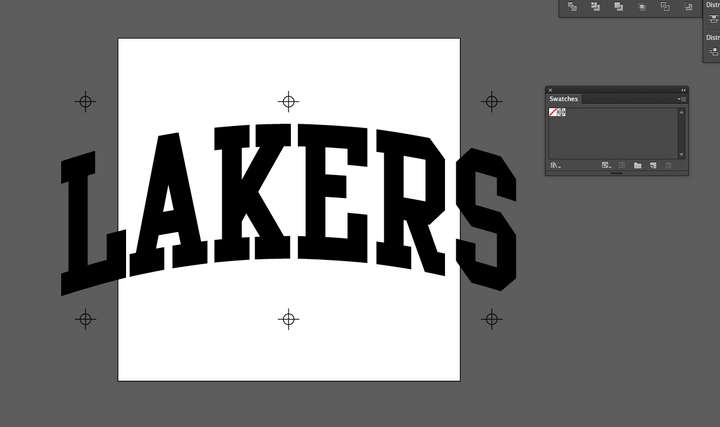Click the Pathfinder Outline icon

665,6
